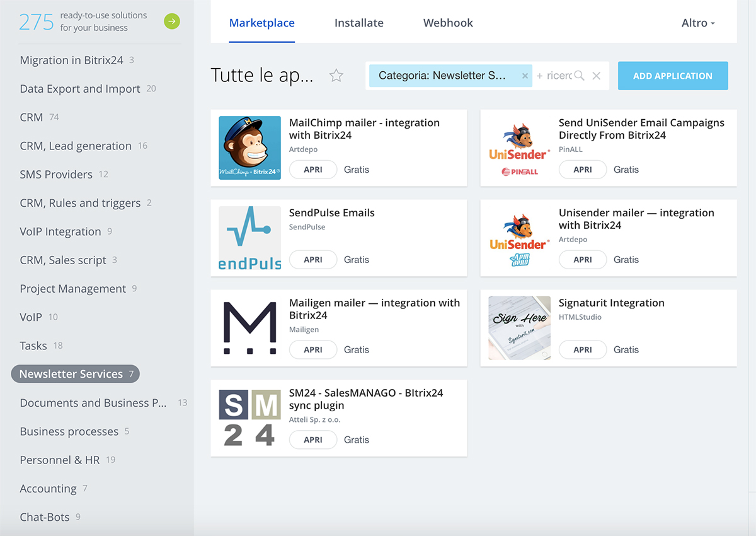The height and width of the screenshot is (536, 756).
Task: Select CRM, Lead generation category
Action: click(83, 146)
